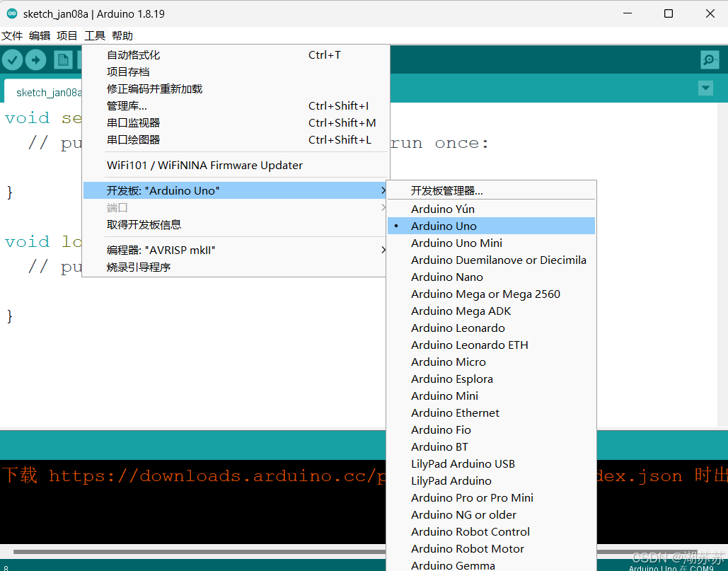Screen dimensions: 728x571
Task: Select the Arduino Uno Mini board
Action: pos(491,243)
